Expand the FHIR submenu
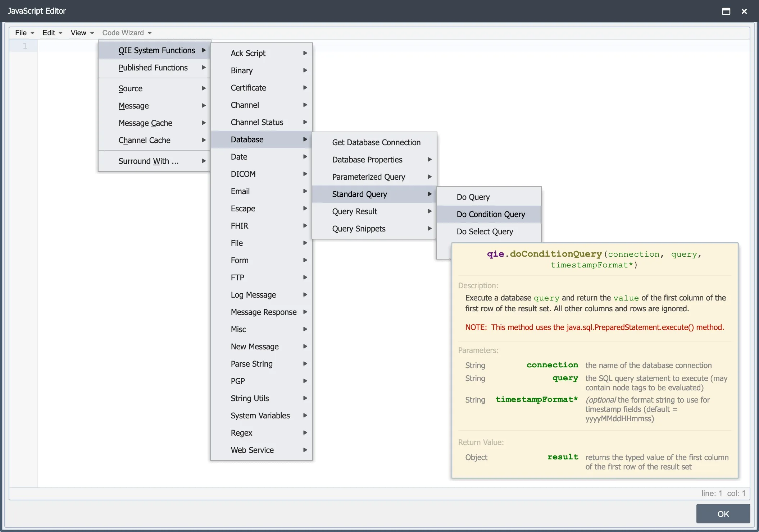Viewport: 759px width, 532px height. click(x=262, y=226)
